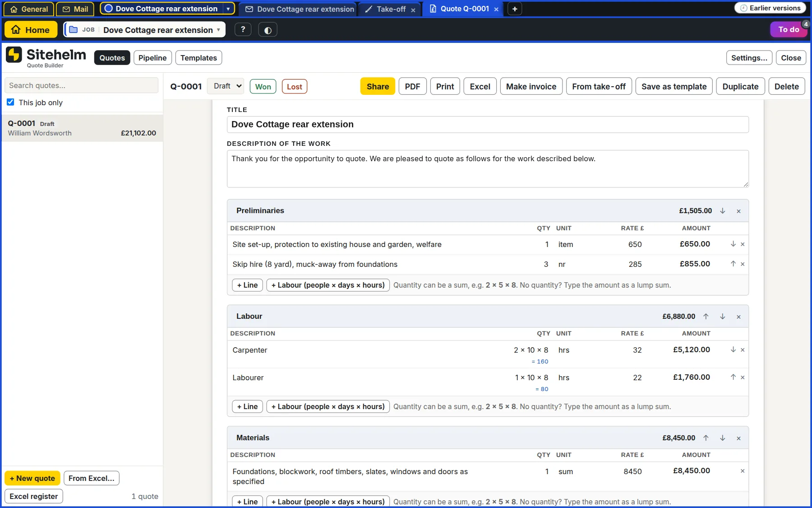This screenshot has width=812, height=508.
Task: Export the quote as PDF
Action: [x=412, y=86]
